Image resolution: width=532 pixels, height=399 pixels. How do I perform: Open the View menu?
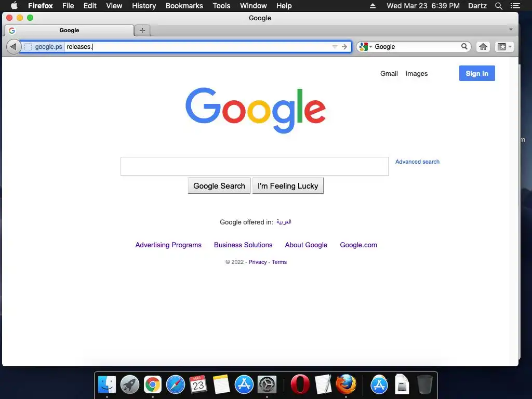pyautogui.click(x=114, y=6)
